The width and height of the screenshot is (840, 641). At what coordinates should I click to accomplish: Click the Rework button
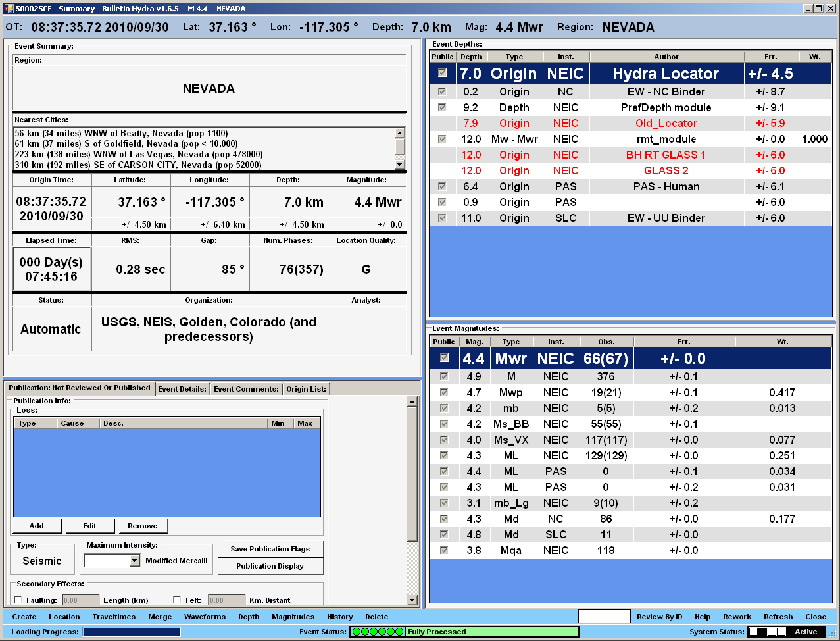(737, 617)
